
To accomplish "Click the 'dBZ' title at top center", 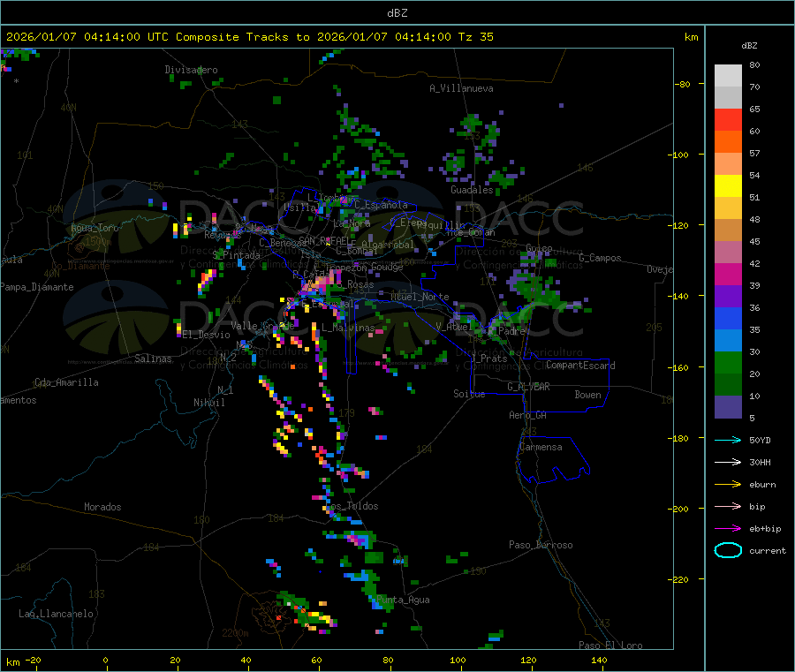I will tap(397, 13).
